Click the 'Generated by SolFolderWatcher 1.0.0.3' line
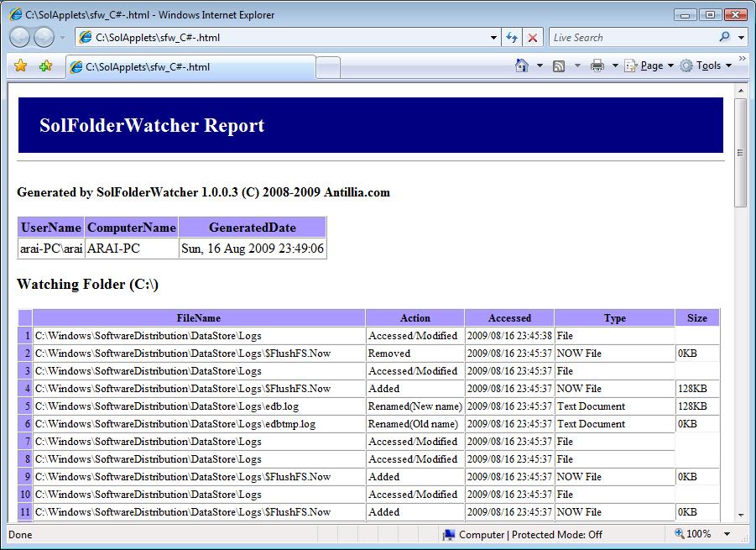The image size is (756, 550). [203, 192]
